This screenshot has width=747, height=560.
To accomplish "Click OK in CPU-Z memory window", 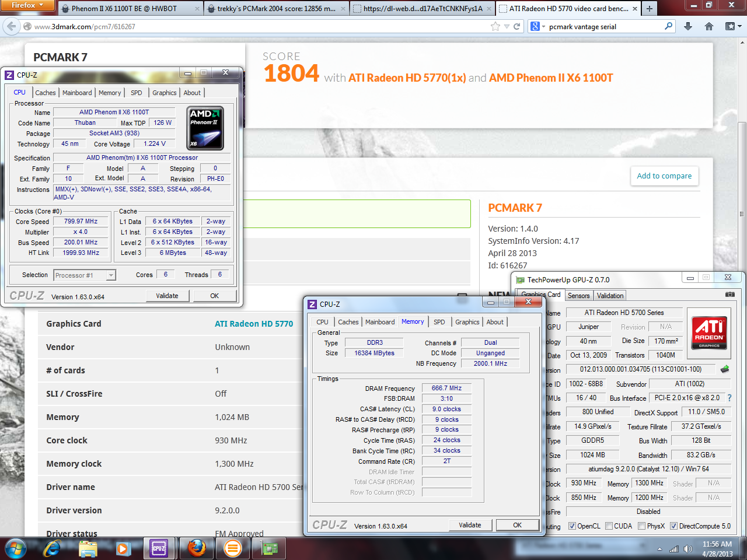I will tap(517, 525).
